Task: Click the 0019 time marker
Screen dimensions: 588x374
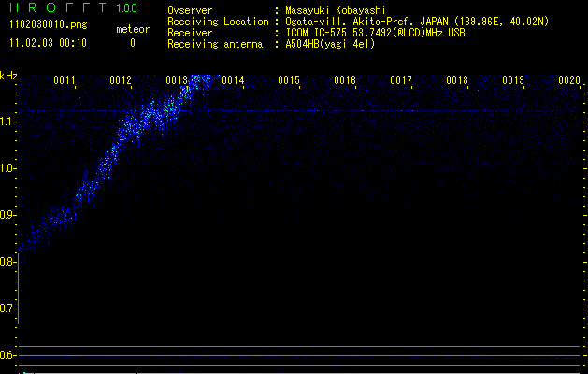Action: pyautogui.click(x=513, y=80)
